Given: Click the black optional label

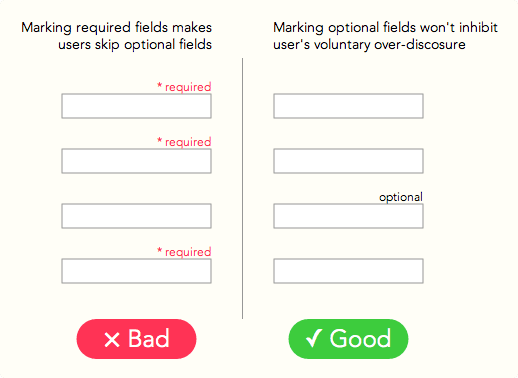Looking at the screenshot, I should click(x=401, y=197).
